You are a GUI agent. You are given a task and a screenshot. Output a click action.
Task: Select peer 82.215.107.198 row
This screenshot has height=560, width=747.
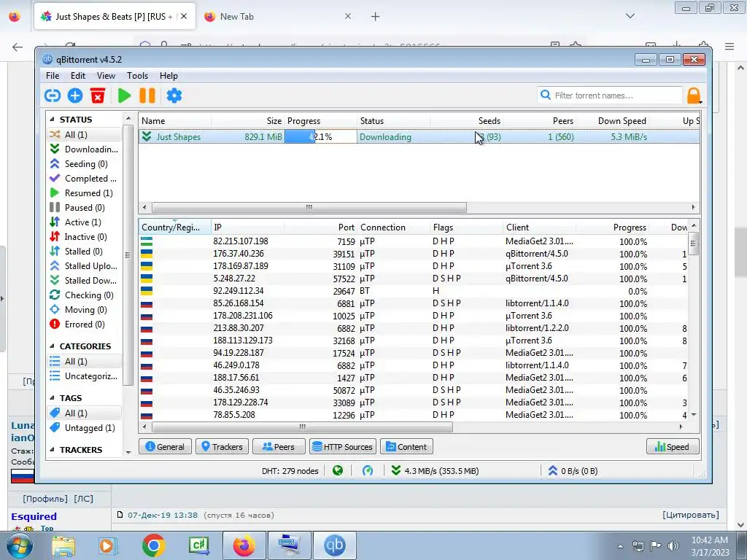[414, 241]
